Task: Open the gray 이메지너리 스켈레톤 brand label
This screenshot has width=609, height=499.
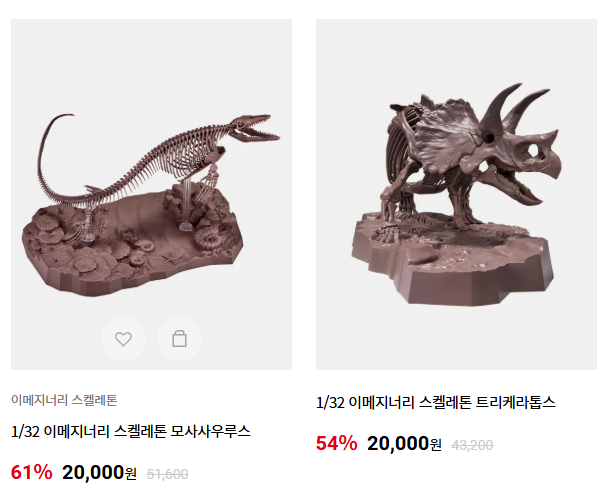Action: pos(64,400)
